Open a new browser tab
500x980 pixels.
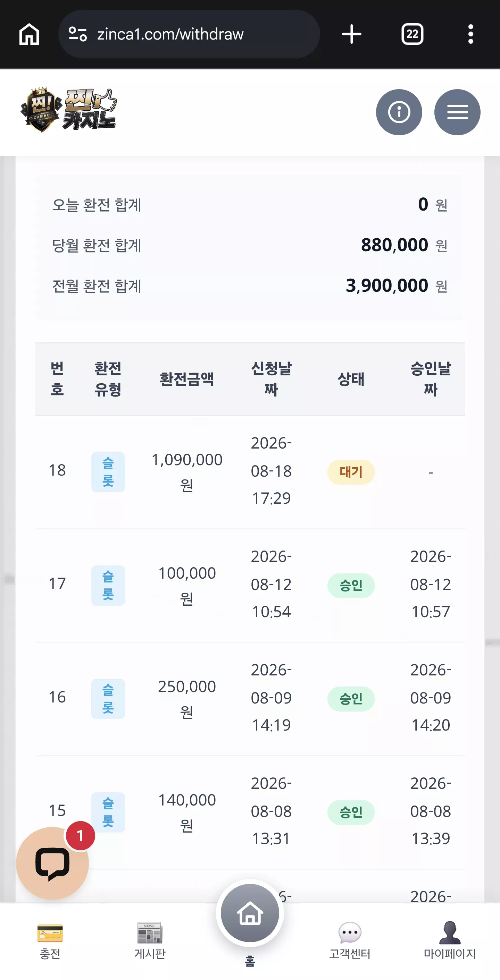(x=351, y=34)
